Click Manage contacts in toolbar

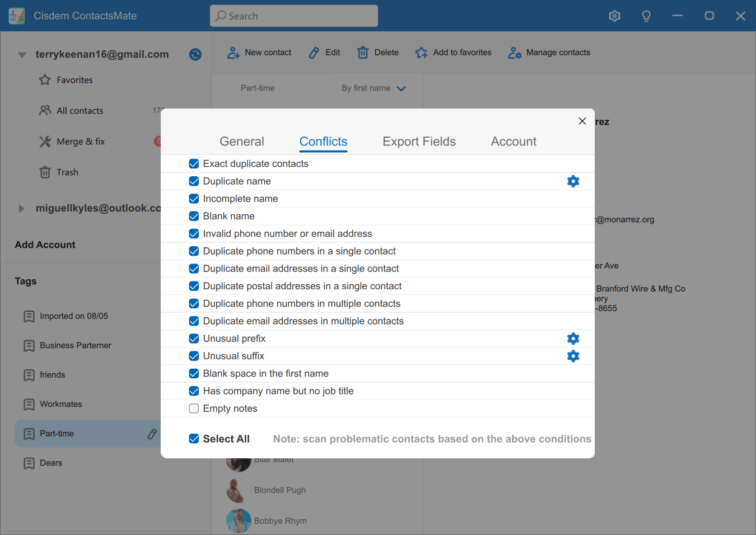tap(549, 53)
